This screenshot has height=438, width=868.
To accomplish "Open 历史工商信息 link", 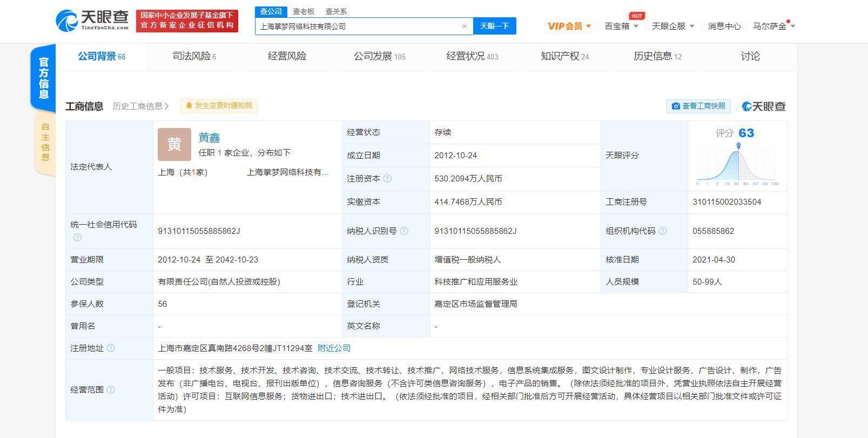I will (x=140, y=106).
